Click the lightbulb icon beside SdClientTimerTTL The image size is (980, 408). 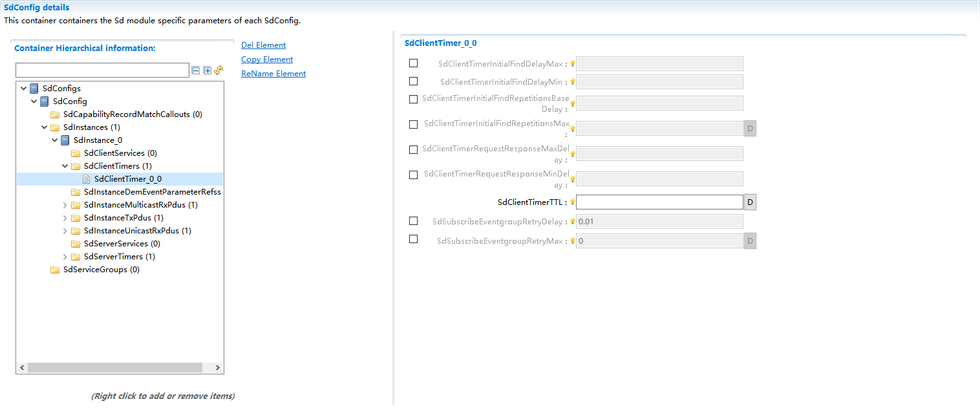(x=571, y=202)
